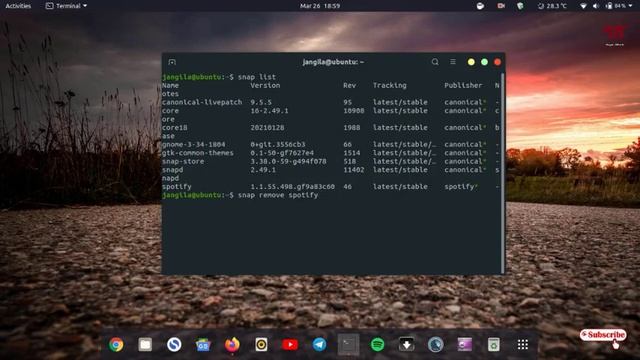
Task: Click the 'snap list' command text
Action: pyautogui.click(x=257, y=77)
